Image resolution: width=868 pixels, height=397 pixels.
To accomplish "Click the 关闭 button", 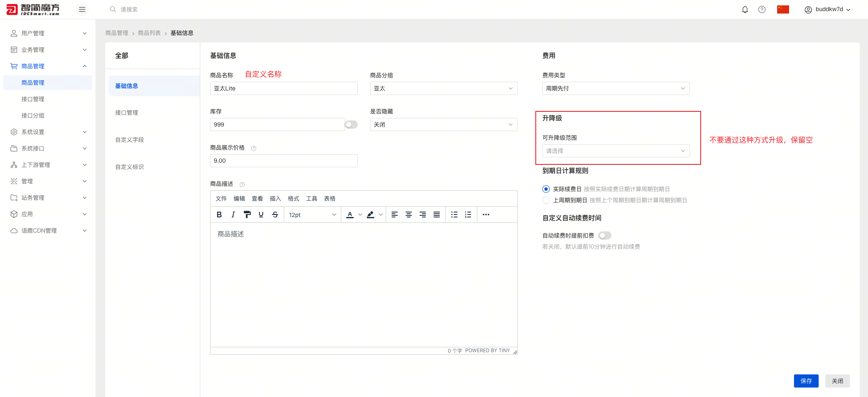I will coord(837,381).
